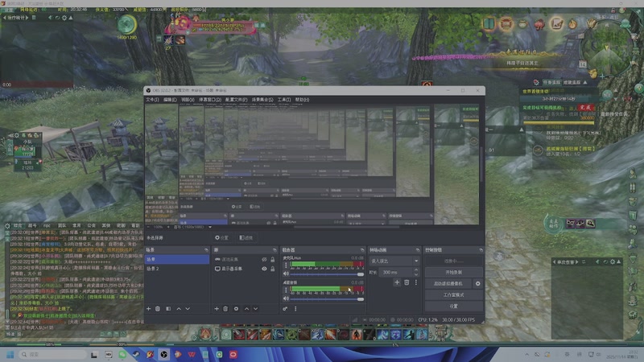
Task: Delete selected scene with trash icon
Action: [x=158, y=309]
